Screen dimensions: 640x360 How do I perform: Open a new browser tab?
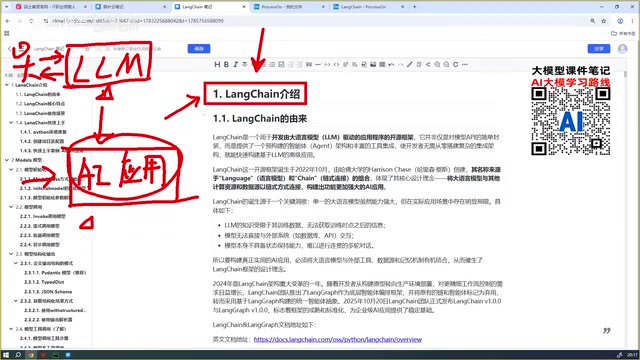point(414,7)
